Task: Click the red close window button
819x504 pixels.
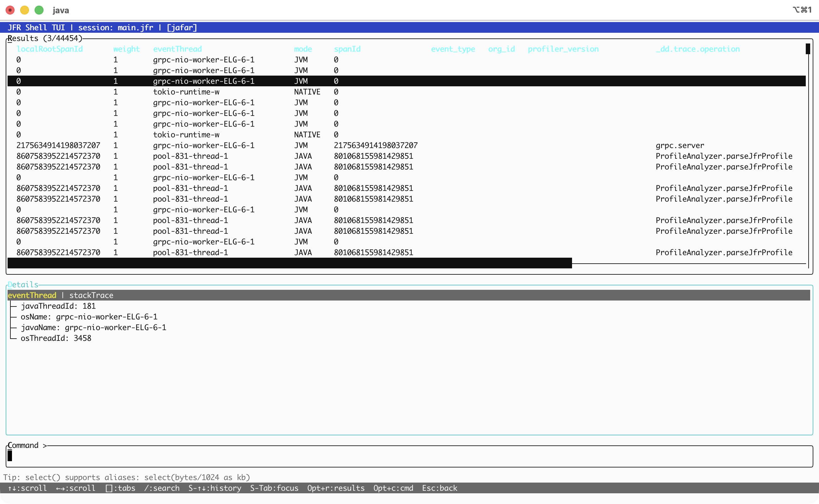Action: [x=10, y=10]
